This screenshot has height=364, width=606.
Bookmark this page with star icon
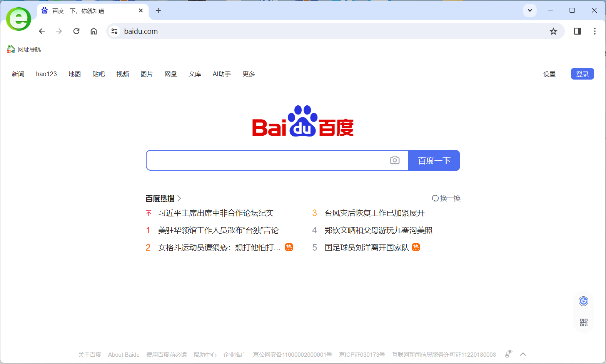[x=553, y=31]
